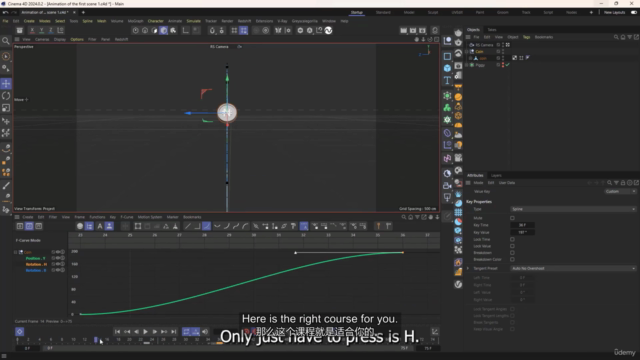Click the Attributes panel search icon
Viewport: 640px width, 360px height.
(609, 183)
